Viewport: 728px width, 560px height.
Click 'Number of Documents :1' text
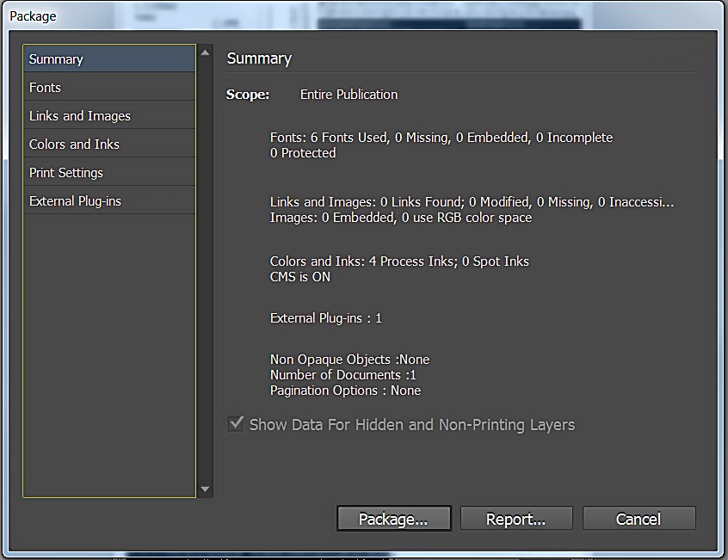pos(343,375)
